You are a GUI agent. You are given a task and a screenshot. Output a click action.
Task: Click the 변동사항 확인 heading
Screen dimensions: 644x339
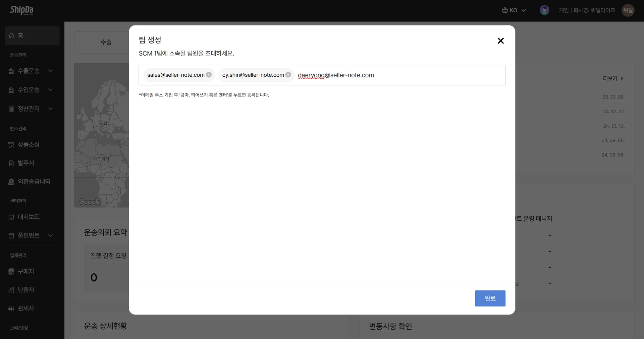click(390, 326)
